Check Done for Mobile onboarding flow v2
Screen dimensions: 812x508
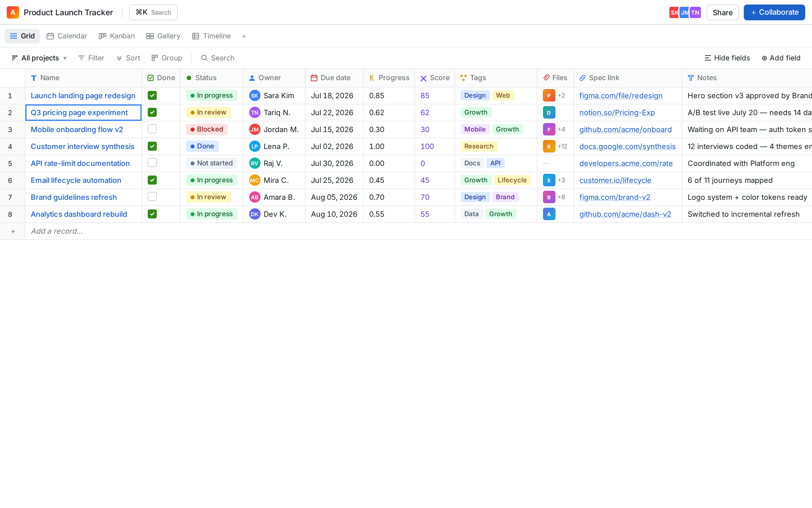pos(152,129)
